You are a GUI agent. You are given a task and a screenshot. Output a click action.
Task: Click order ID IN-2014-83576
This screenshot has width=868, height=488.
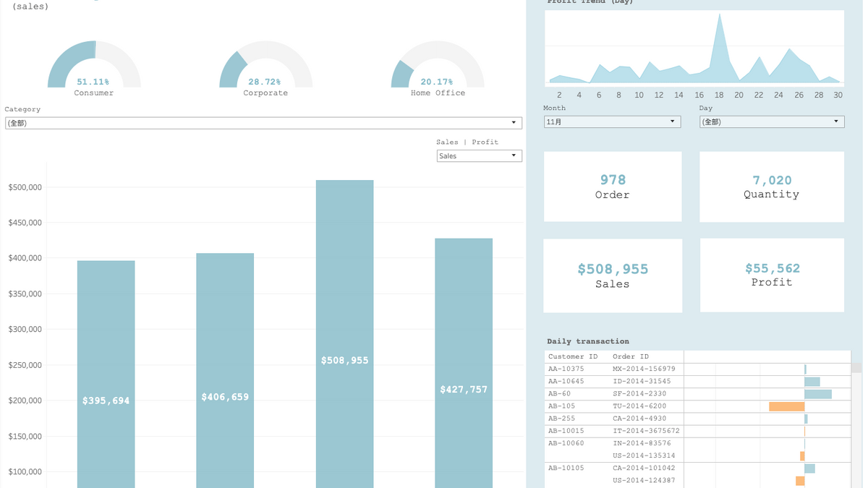click(642, 443)
